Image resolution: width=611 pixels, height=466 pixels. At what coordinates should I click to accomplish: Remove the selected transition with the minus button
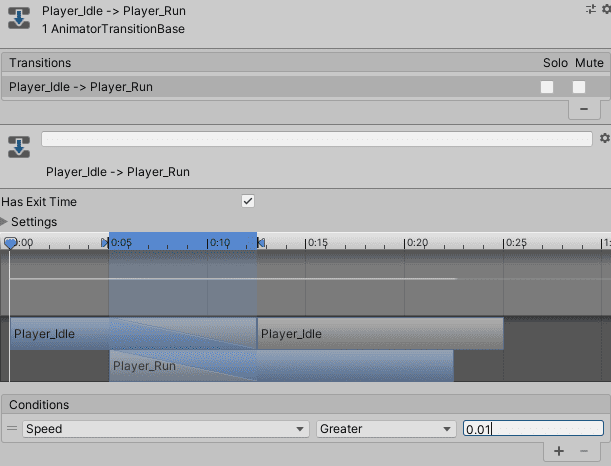[x=584, y=108]
